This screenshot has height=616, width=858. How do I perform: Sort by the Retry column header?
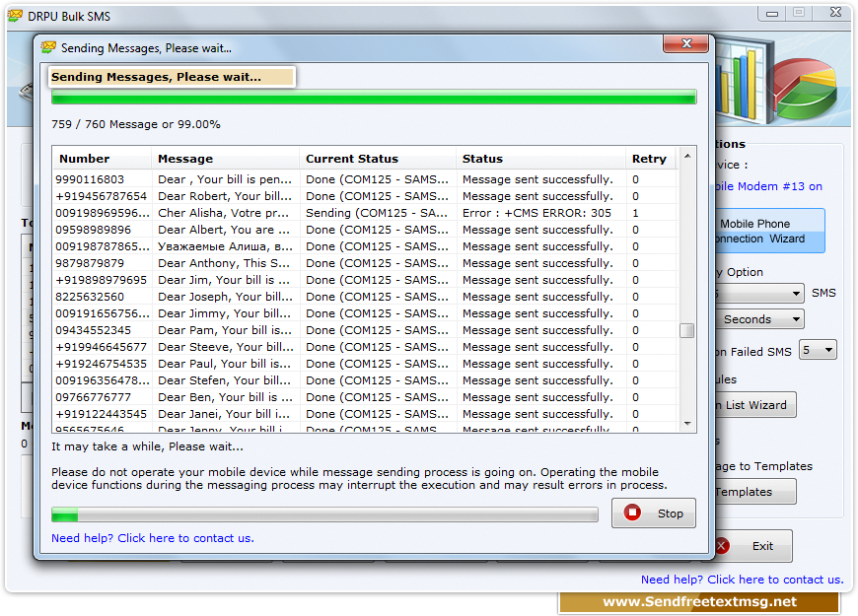[650, 159]
